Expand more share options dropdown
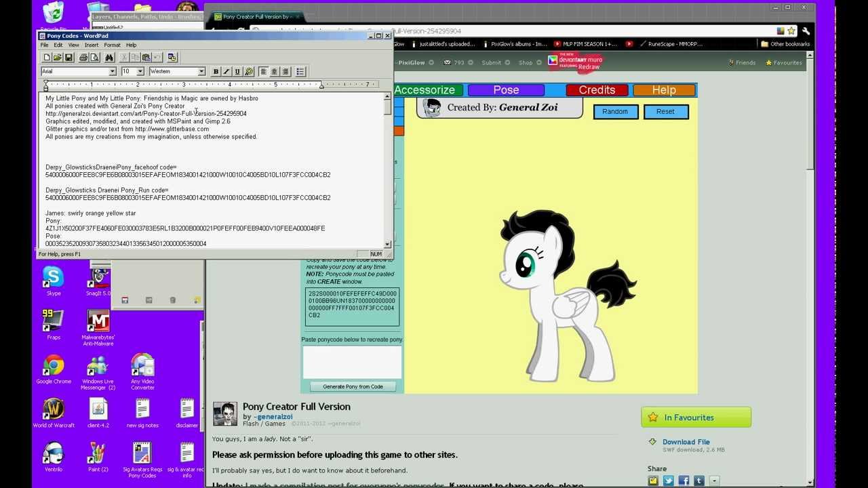Image resolution: width=868 pixels, height=488 pixels. 713,481
